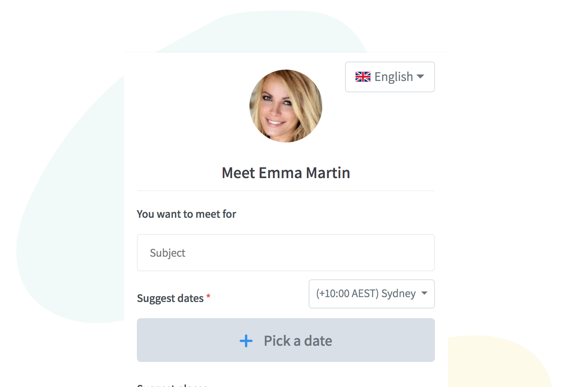Click the "Pick a date" text label
The width and height of the screenshot is (588, 387).
pos(298,341)
